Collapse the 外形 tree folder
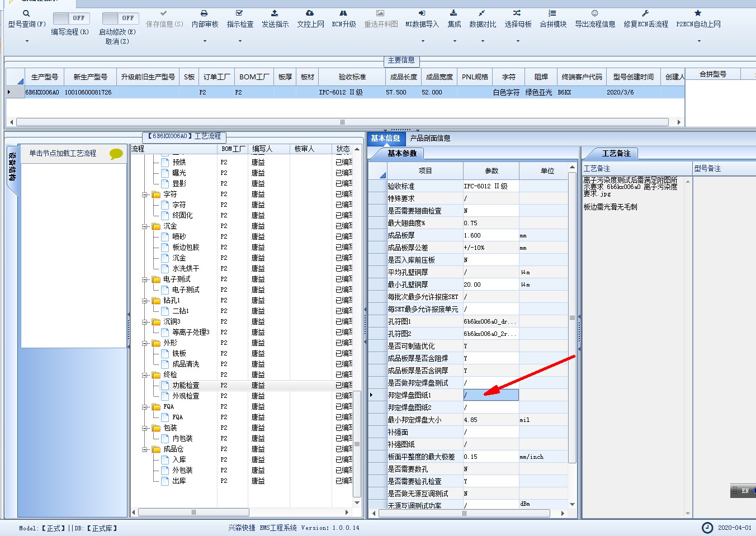 tap(145, 343)
